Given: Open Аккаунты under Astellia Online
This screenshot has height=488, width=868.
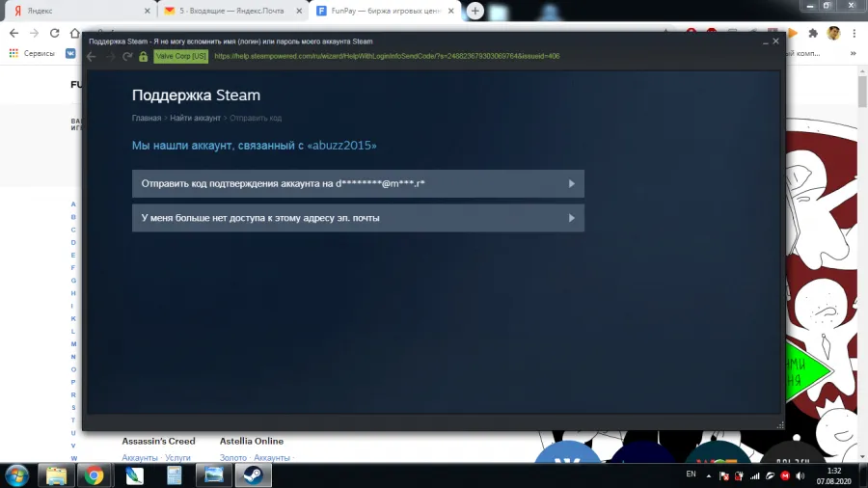Looking at the screenshot, I should pyautogui.click(x=272, y=457).
